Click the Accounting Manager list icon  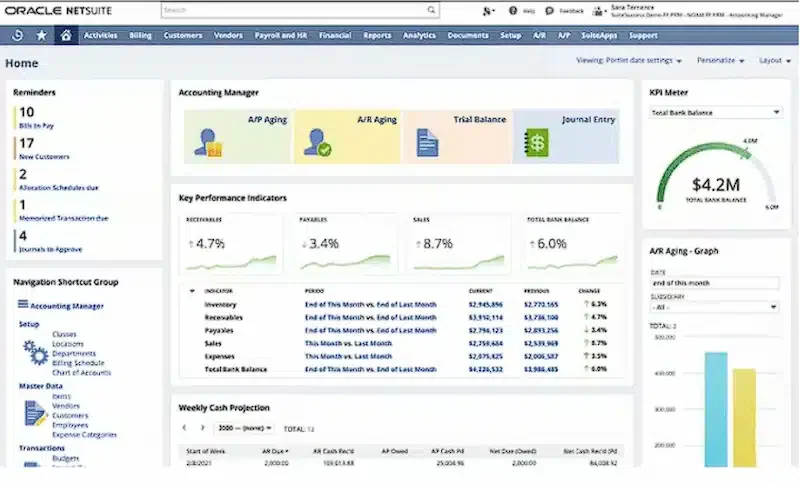[x=23, y=304]
